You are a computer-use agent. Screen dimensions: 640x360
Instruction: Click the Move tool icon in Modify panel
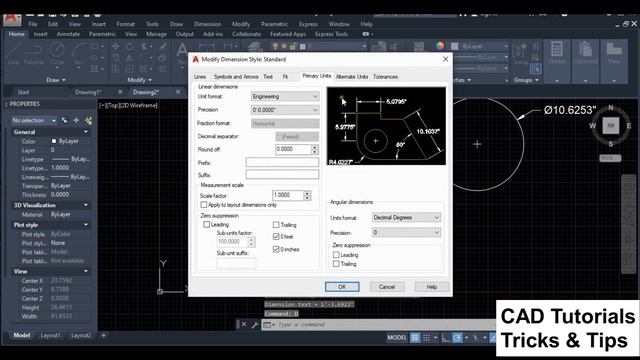pyautogui.click(x=116, y=46)
